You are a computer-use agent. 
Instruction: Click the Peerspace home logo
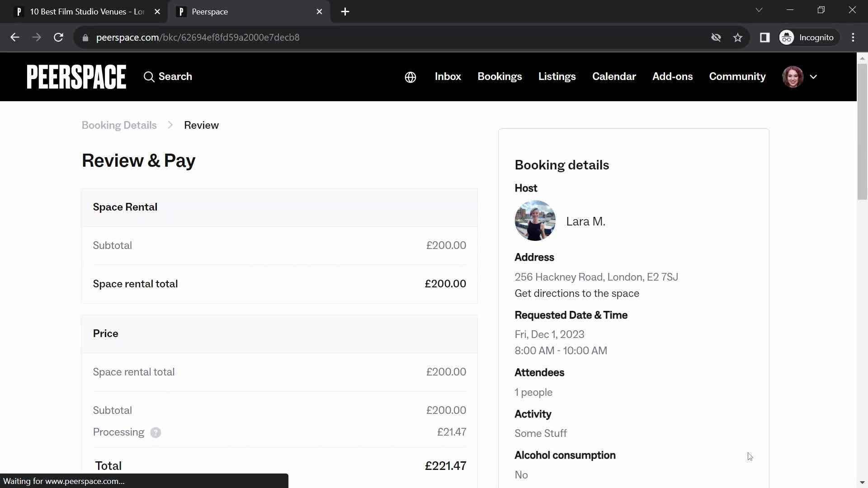point(77,76)
